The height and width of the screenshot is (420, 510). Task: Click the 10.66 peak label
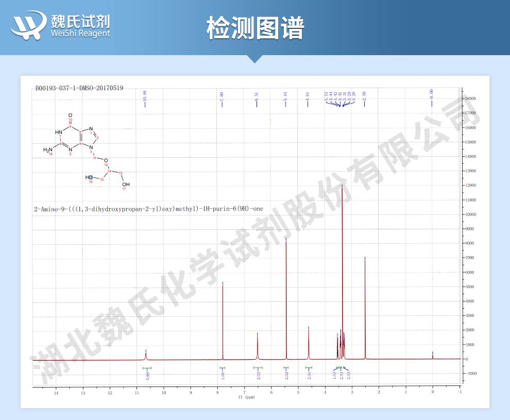[x=145, y=97]
